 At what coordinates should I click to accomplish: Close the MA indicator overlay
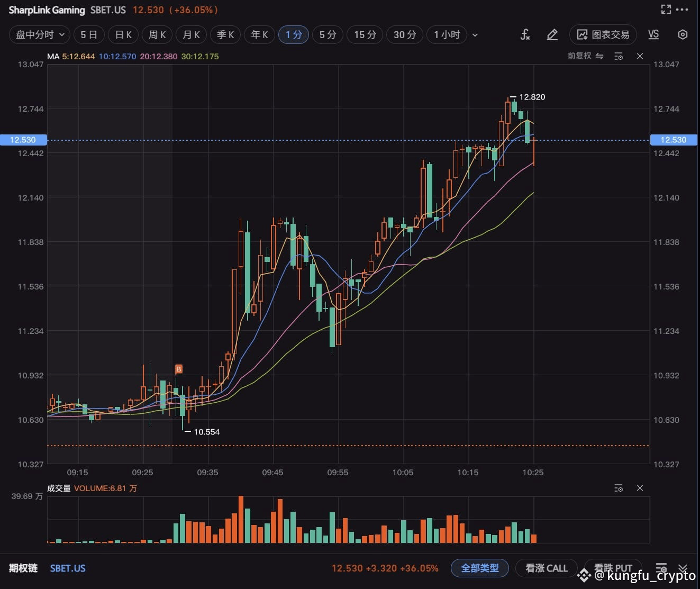[x=640, y=56]
